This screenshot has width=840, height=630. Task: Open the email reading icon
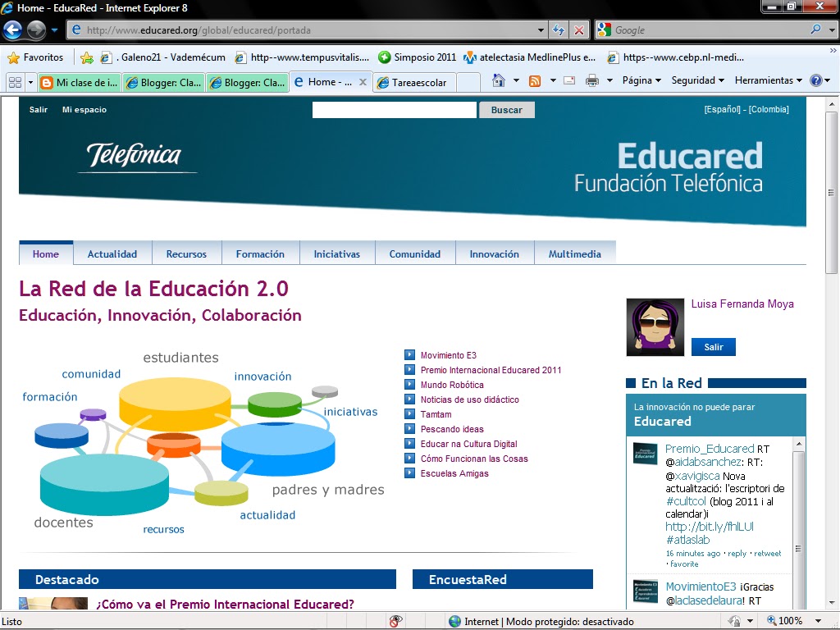[570, 80]
